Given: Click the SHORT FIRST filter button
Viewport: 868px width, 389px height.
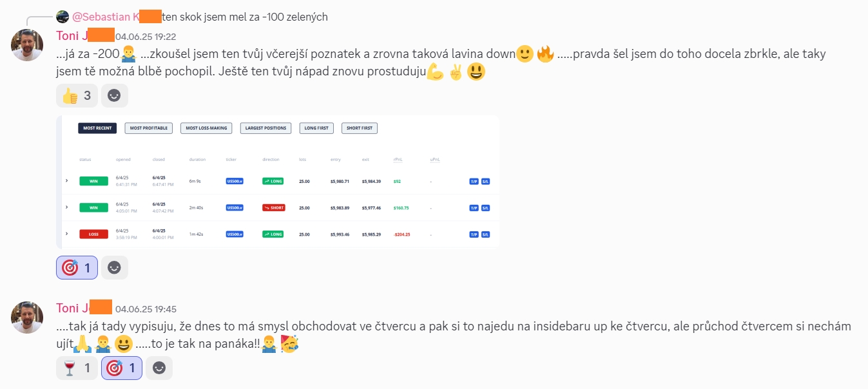Looking at the screenshot, I should point(360,128).
